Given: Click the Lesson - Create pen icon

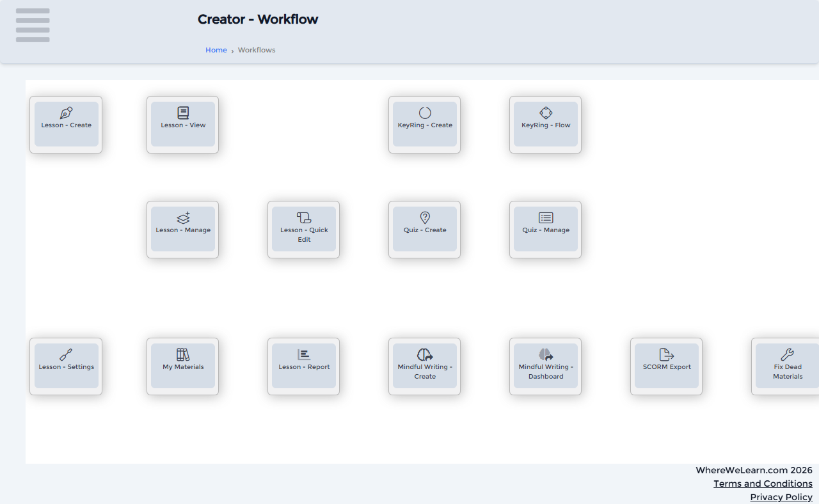Looking at the screenshot, I should (67, 113).
